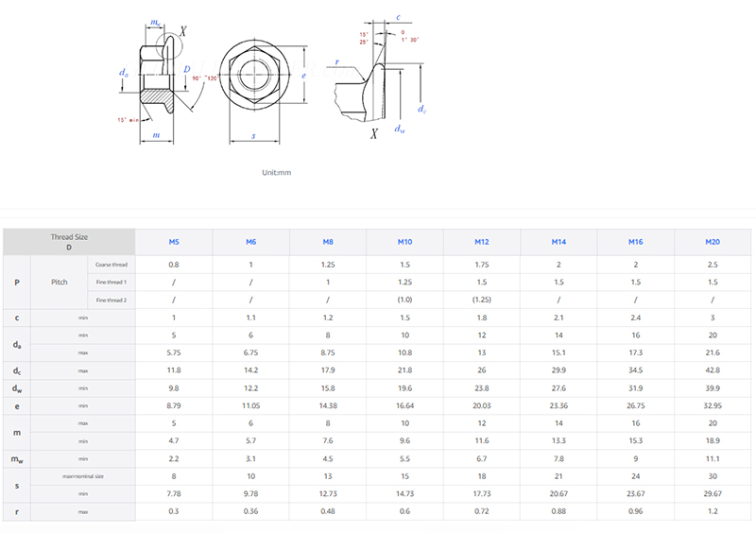This screenshot has width=756, height=533.
Task: Select the M12 column header
Action: tap(482, 242)
